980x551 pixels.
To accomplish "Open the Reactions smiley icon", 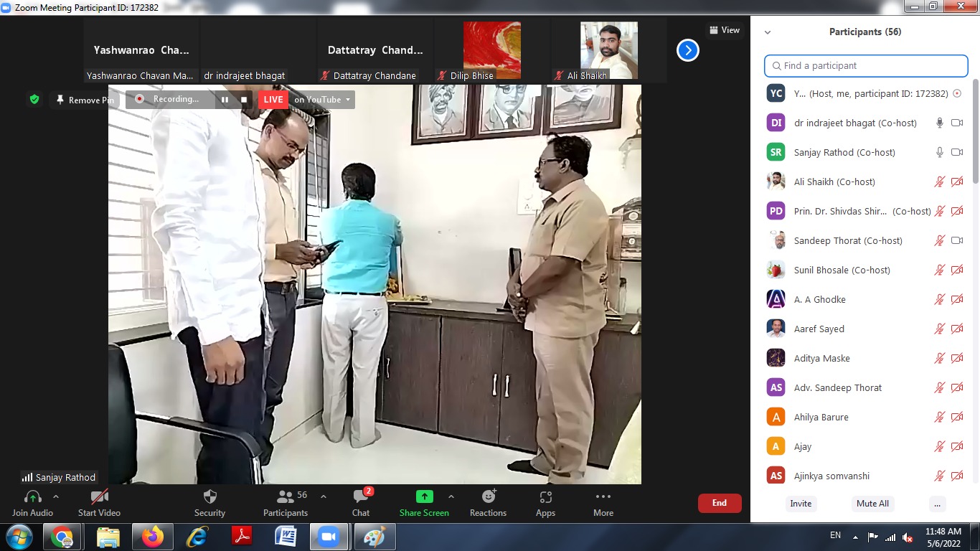I will pos(489,496).
